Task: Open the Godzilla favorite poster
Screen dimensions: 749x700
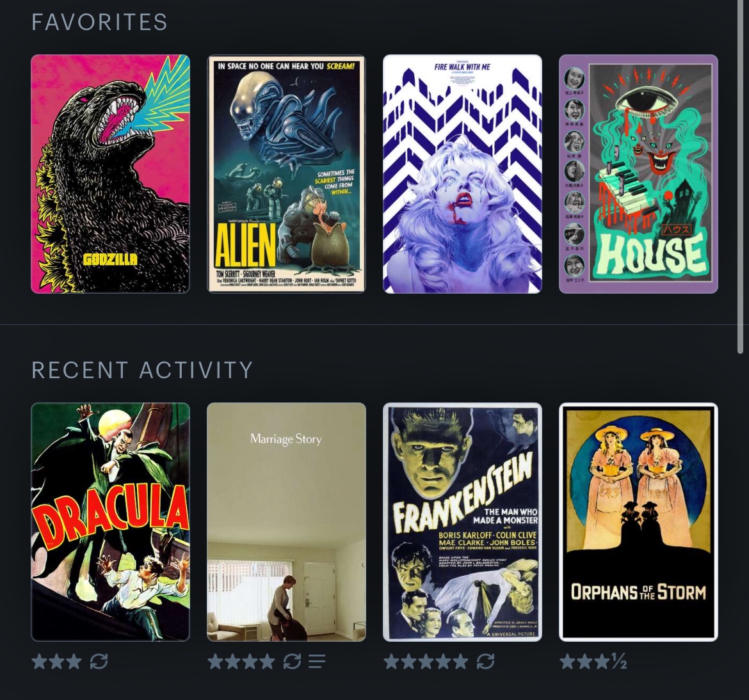Action: (x=110, y=174)
